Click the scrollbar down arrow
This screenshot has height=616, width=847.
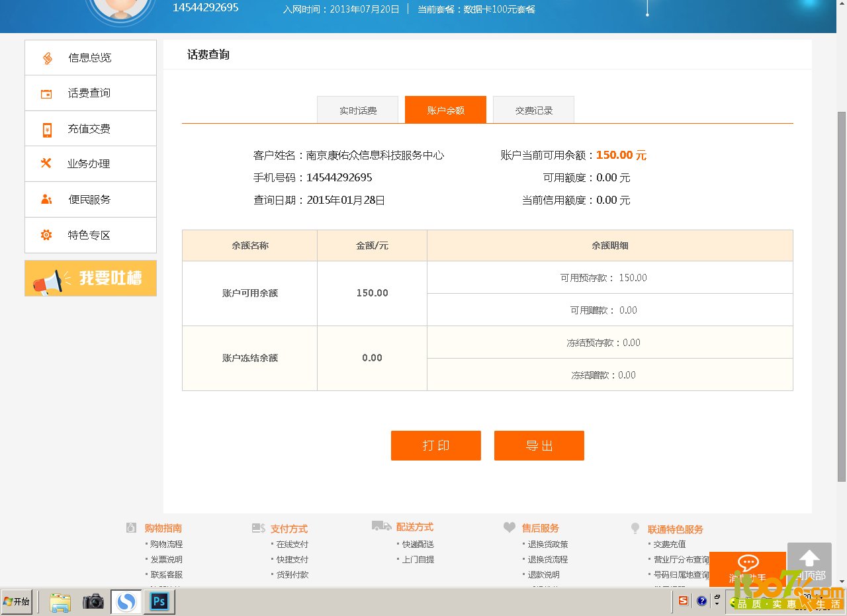[x=842, y=582]
